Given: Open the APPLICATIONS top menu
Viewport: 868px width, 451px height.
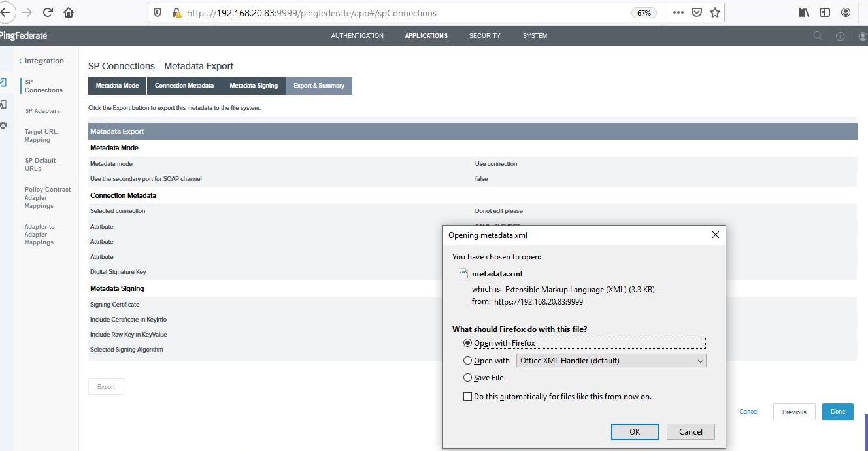Looking at the screenshot, I should [426, 36].
